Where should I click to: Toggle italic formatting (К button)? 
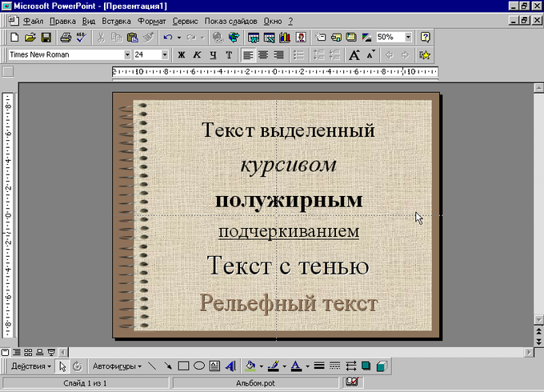(198, 55)
